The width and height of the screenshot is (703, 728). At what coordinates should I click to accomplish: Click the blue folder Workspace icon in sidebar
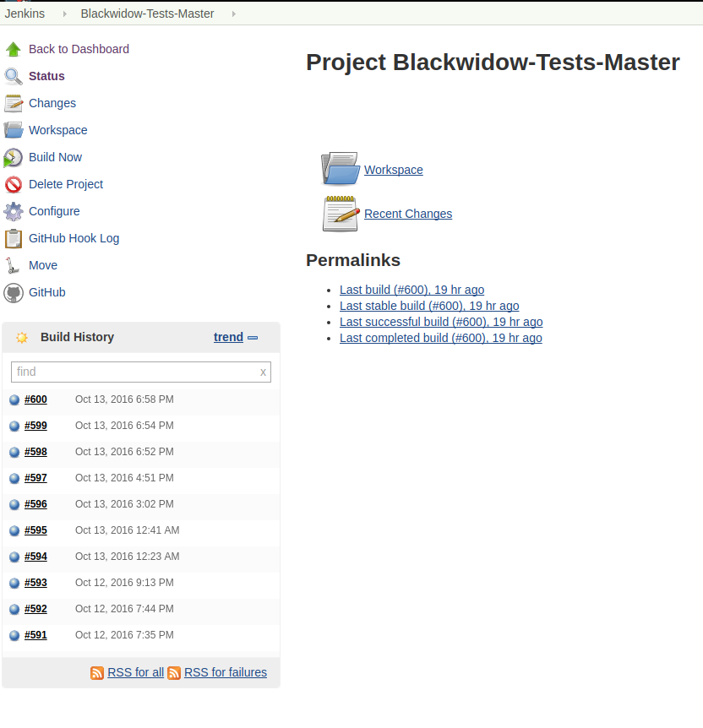(14, 130)
